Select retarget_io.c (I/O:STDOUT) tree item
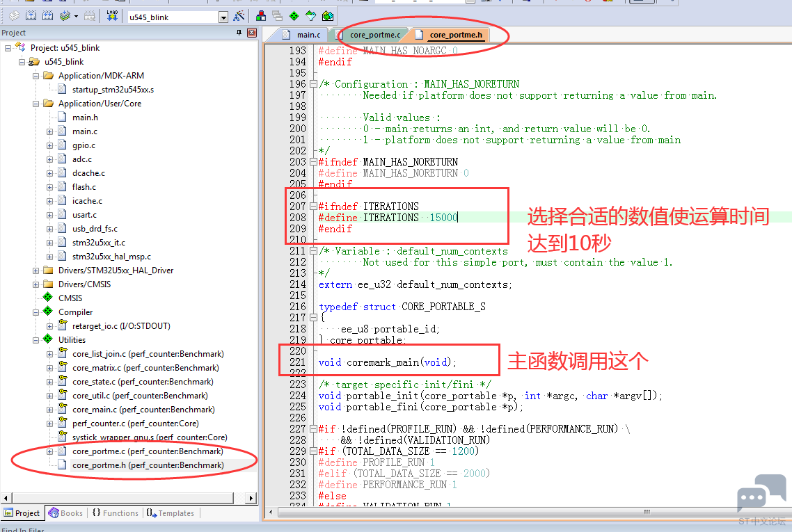The height and width of the screenshot is (532, 792). [121, 326]
